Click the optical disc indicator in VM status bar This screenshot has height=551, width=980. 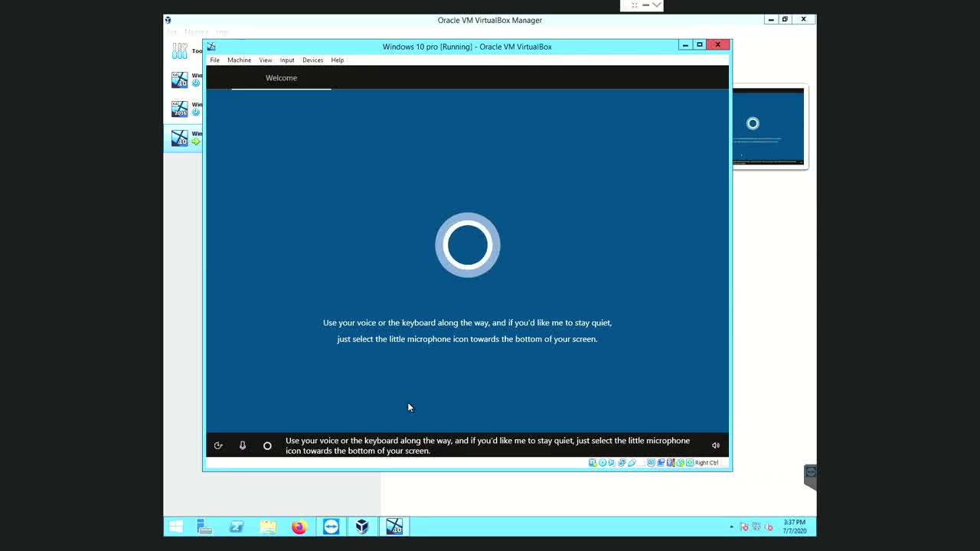[603, 462]
